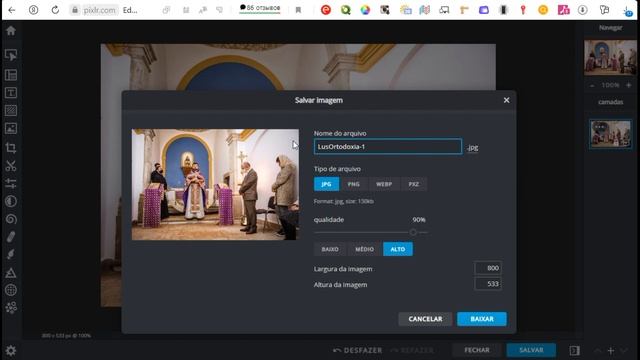Click the 90% quality value
Viewport: 640px width, 360px height.
(x=419, y=220)
